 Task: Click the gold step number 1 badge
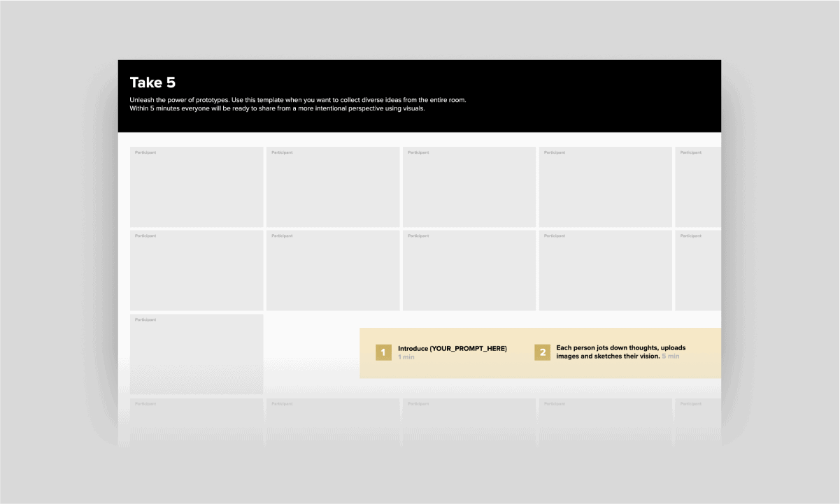click(383, 352)
